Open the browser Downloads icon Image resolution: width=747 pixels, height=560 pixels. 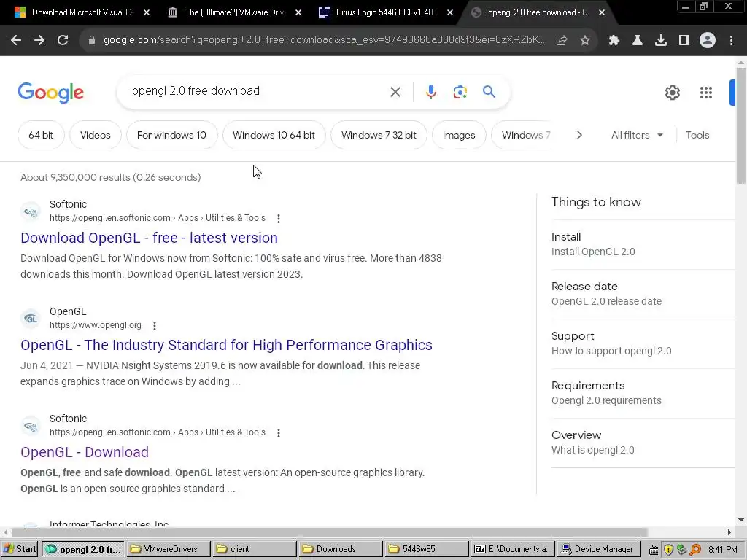(x=661, y=41)
